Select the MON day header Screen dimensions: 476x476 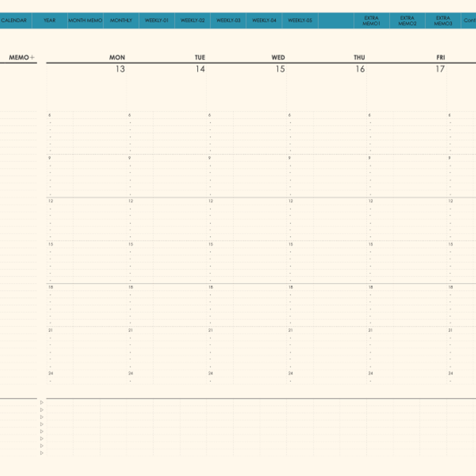[117, 57]
